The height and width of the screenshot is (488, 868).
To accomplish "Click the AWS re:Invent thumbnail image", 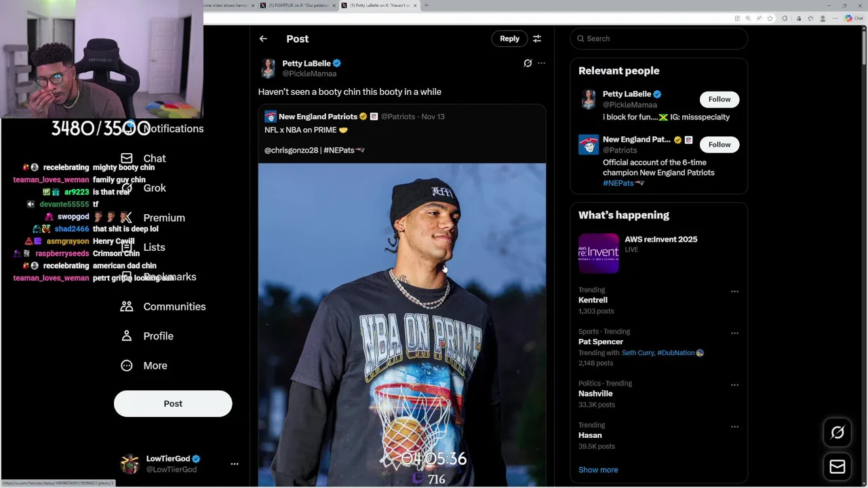I will tap(598, 253).
